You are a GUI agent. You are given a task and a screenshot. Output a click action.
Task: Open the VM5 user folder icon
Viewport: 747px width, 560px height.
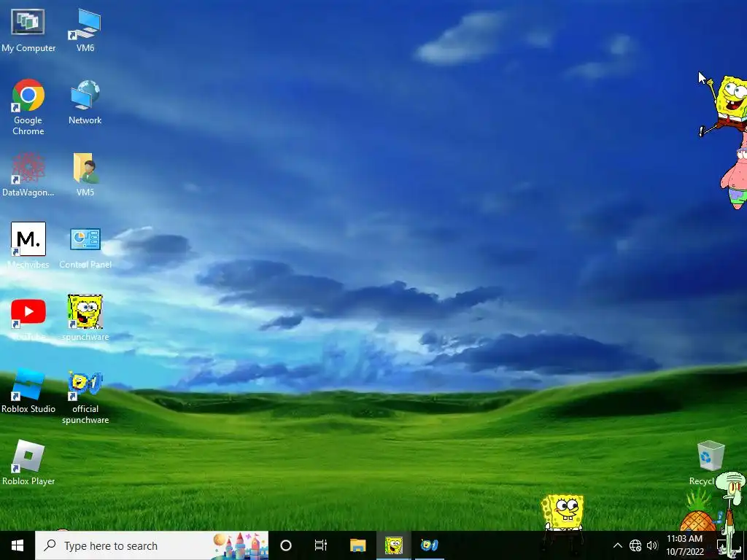pos(85,174)
